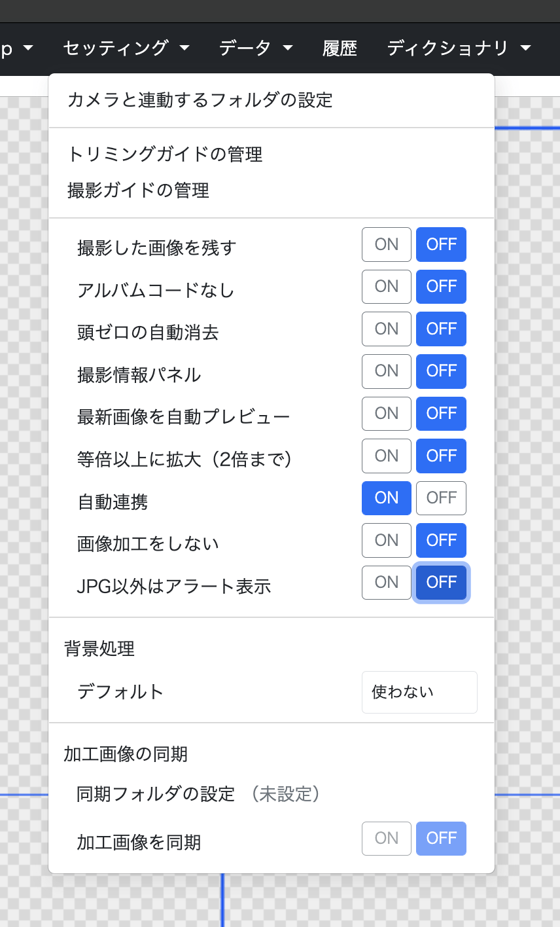Switch アルバムコードなし to ON
The width and height of the screenshot is (560, 927).
(386, 287)
